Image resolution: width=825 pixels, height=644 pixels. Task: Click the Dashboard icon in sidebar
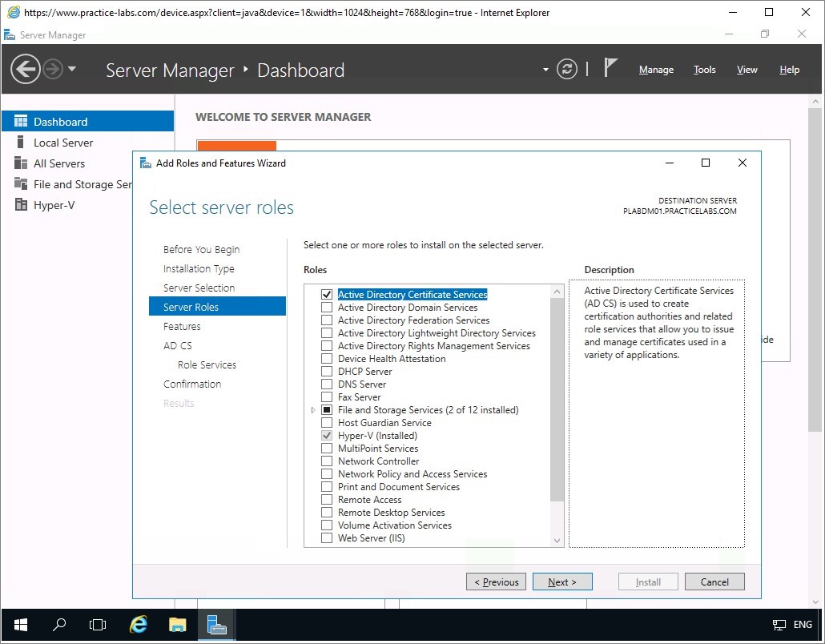(x=21, y=122)
